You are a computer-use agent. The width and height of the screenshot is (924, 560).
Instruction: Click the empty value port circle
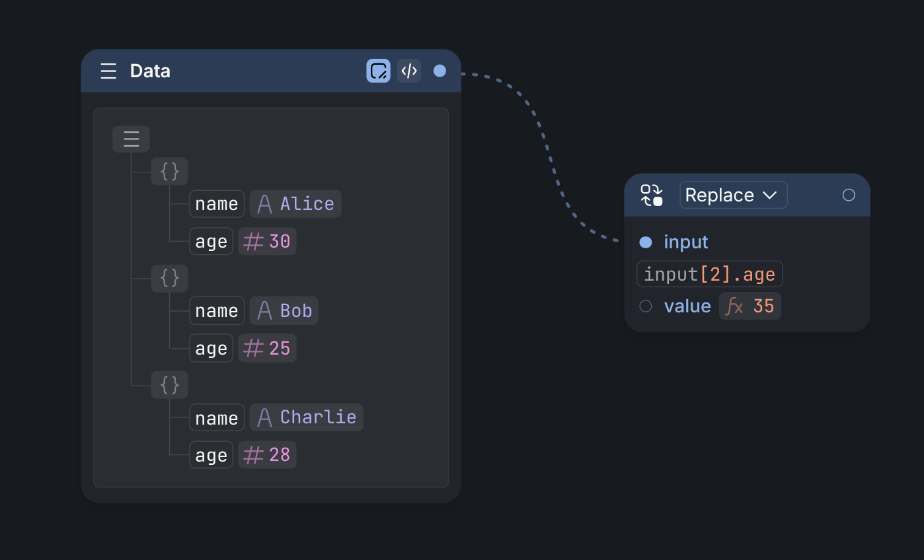(x=646, y=306)
